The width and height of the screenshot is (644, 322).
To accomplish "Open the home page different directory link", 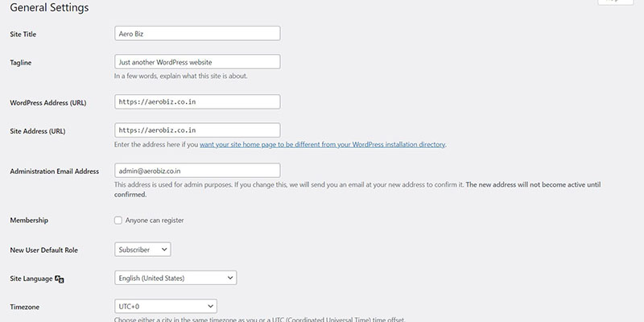I will click(323, 145).
